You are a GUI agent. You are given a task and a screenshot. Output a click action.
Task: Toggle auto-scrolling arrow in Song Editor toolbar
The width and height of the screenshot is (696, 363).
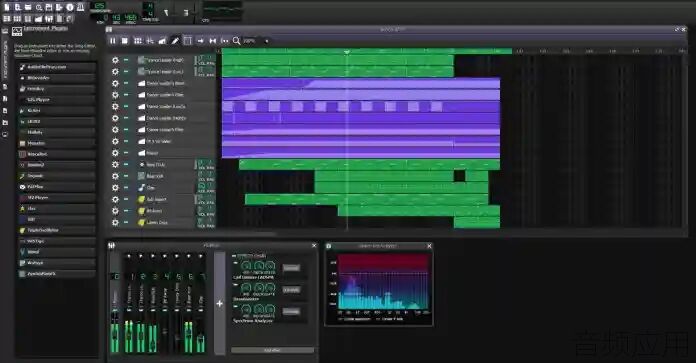point(200,41)
